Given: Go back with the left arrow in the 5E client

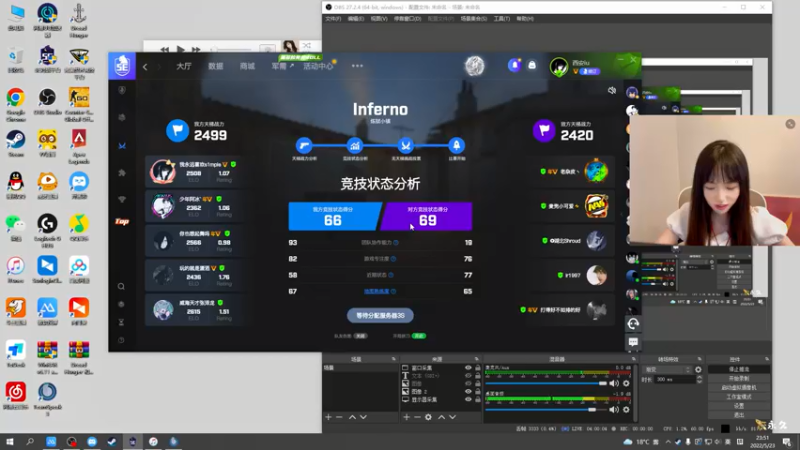Looking at the screenshot, I should pyautogui.click(x=145, y=66).
